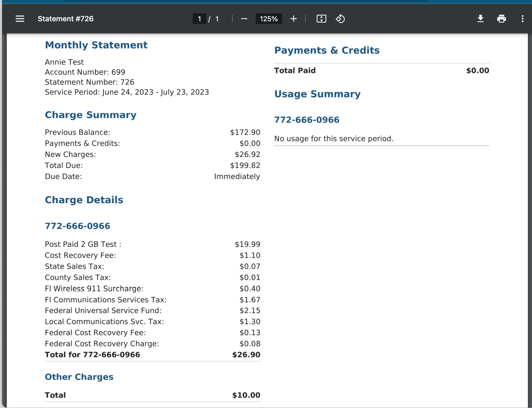532x408 pixels.
Task: Select the zoom percentage value 125%
Action: pos(269,19)
